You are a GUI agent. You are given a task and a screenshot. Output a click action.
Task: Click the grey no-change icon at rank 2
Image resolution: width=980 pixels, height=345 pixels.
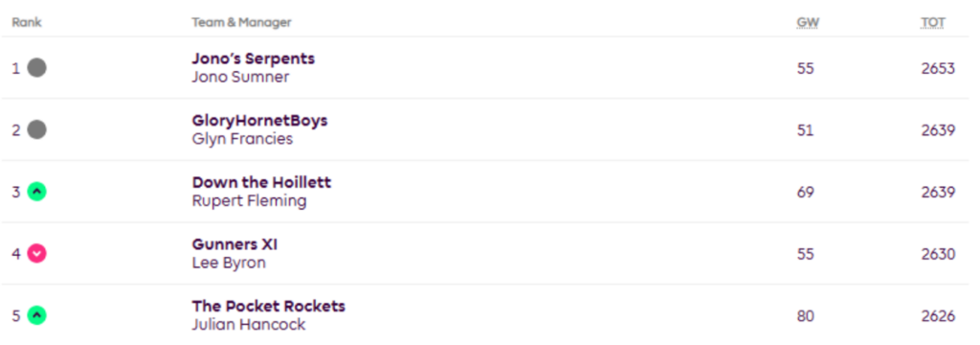pyautogui.click(x=37, y=129)
